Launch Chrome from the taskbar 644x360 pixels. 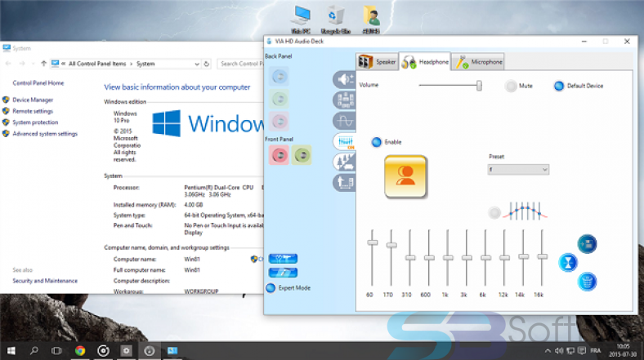80,350
